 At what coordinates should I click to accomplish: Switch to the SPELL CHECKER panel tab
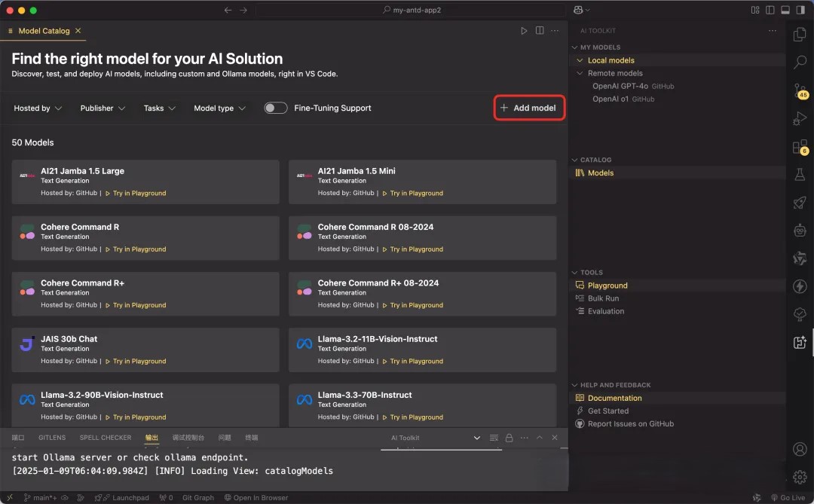coord(106,438)
